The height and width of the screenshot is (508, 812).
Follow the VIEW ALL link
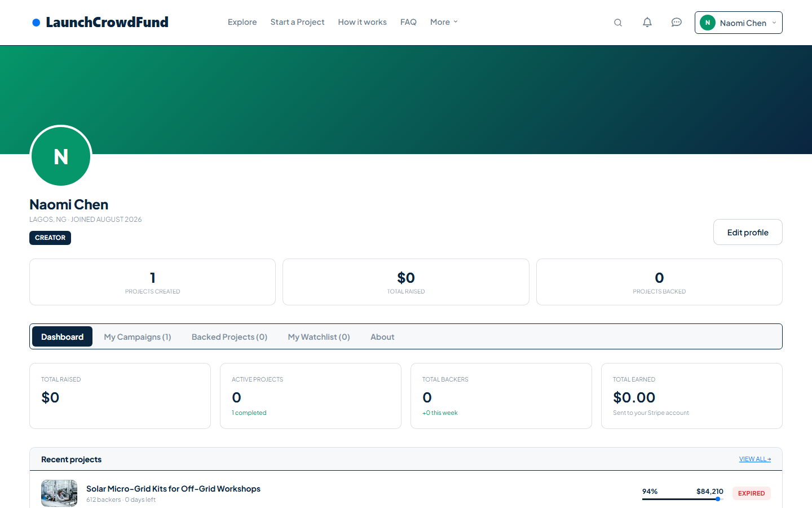coord(755,459)
